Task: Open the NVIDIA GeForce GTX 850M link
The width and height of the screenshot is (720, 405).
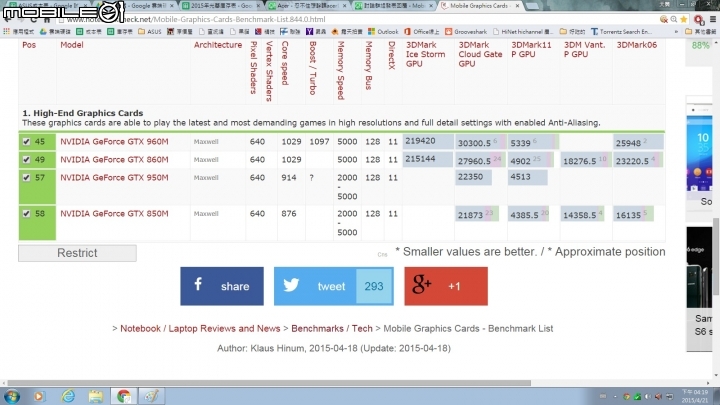Action: [x=114, y=214]
